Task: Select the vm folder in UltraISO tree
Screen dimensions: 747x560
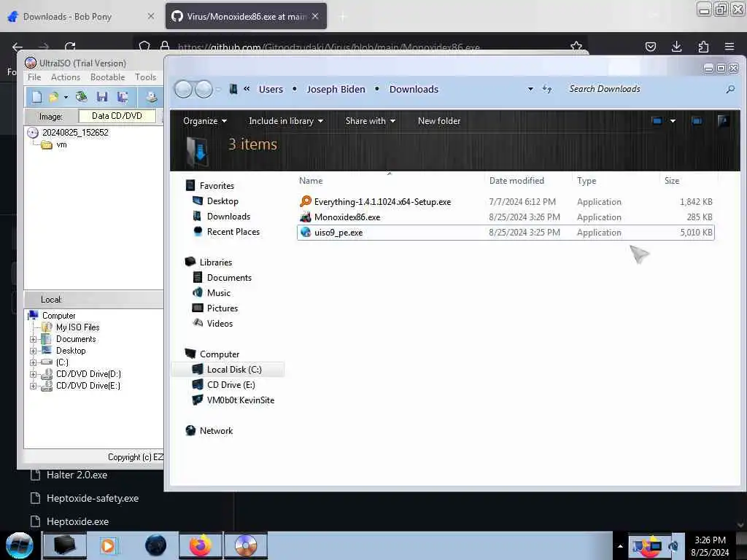Action: pos(61,145)
